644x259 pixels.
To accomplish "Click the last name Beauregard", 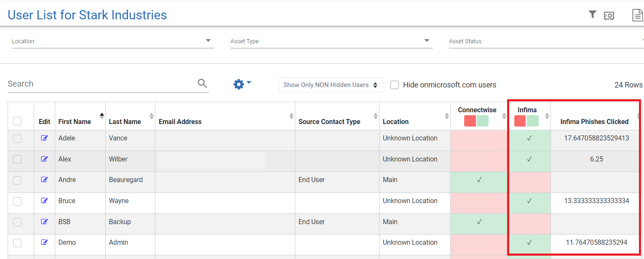I will 126,180.
